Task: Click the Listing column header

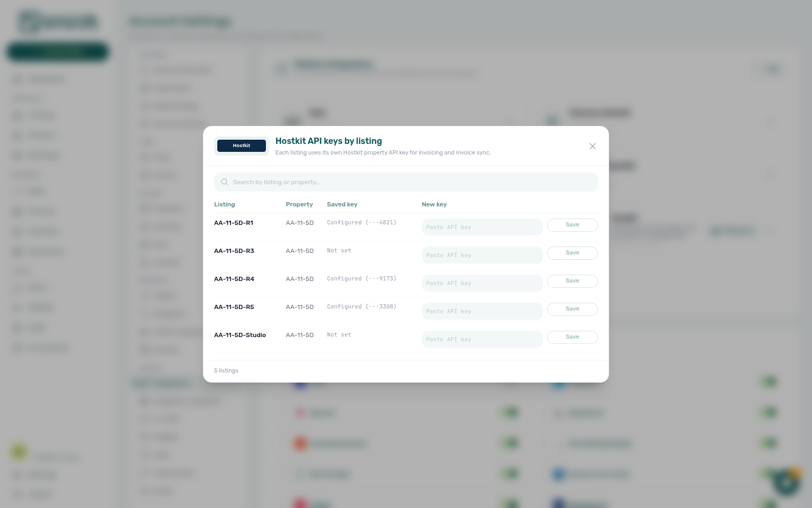Action: click(x=225, y=204)
